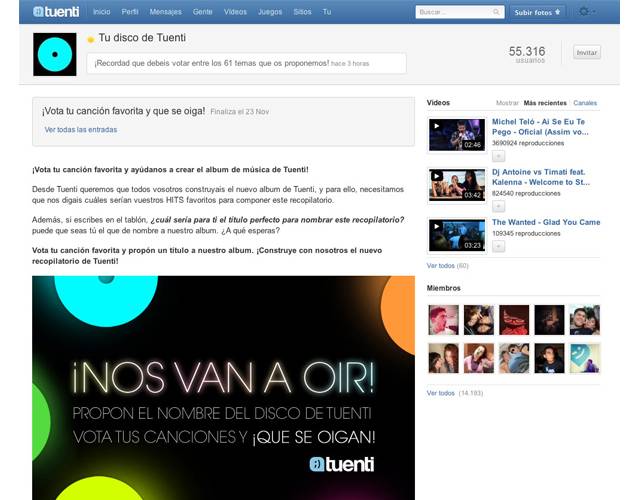The image size is (640, 500).
Task: Open the settings gear dropdown
Action: point(586,12)
